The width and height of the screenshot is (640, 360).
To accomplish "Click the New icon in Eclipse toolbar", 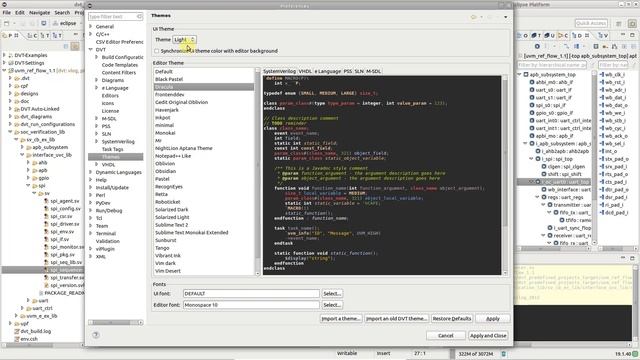I will click(x=7, y=23).
